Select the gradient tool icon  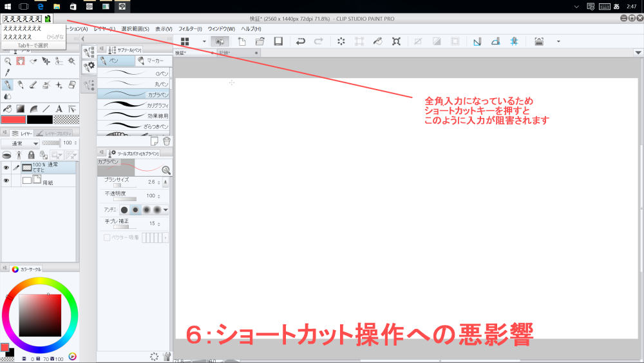pyautogui.click(x=20, y=108)
